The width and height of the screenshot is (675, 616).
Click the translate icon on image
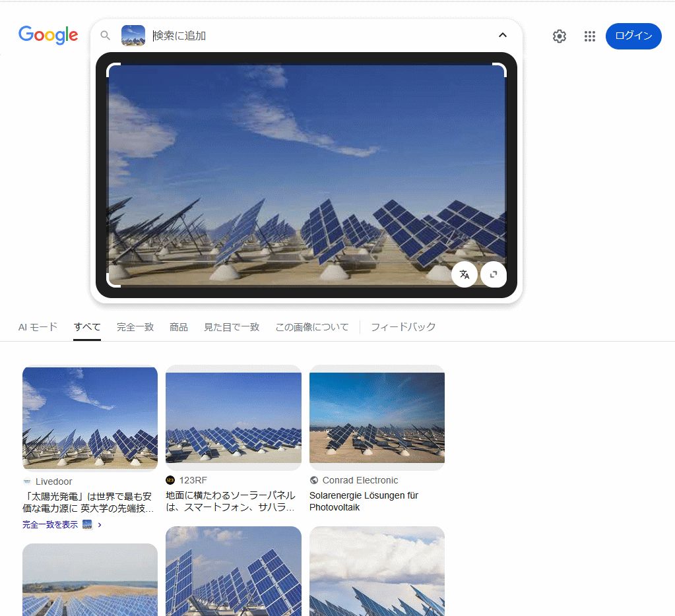[465, 274]
